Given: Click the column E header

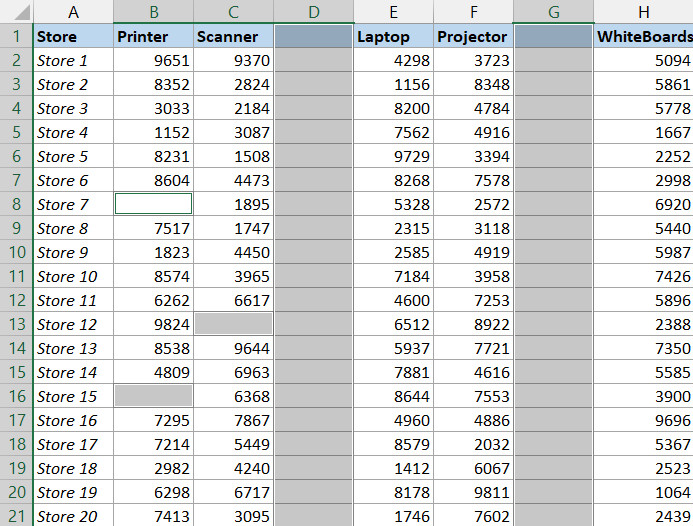Looking at the screenshot, I should coord(394,12).
